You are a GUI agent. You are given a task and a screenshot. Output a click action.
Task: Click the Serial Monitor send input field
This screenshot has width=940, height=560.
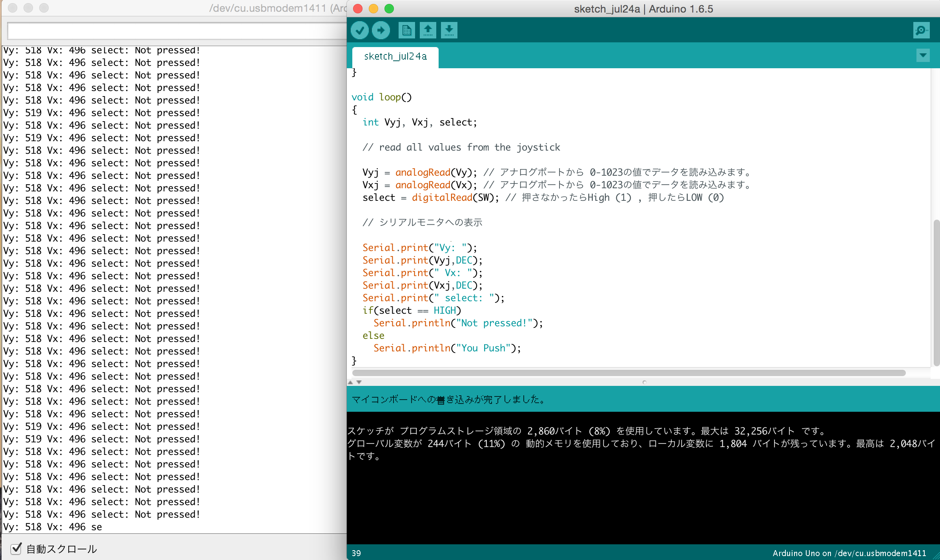pyautogui.click(x=177, y=31)
